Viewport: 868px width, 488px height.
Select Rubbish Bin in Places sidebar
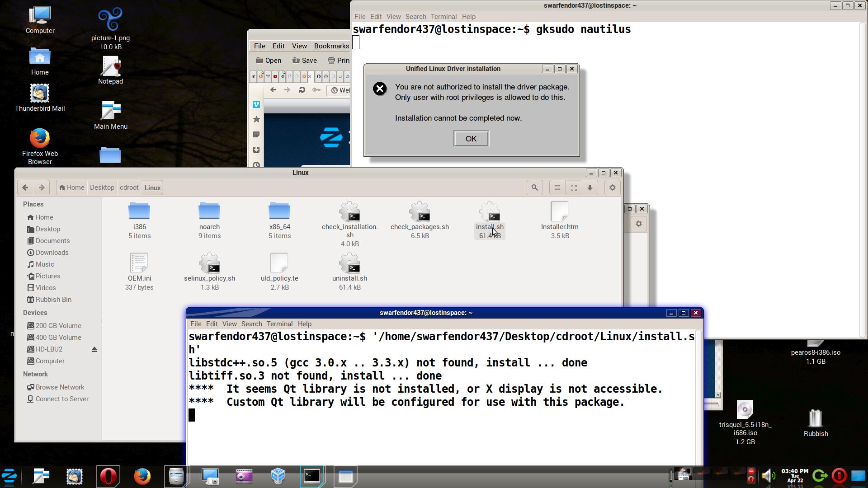coord(53,300)
